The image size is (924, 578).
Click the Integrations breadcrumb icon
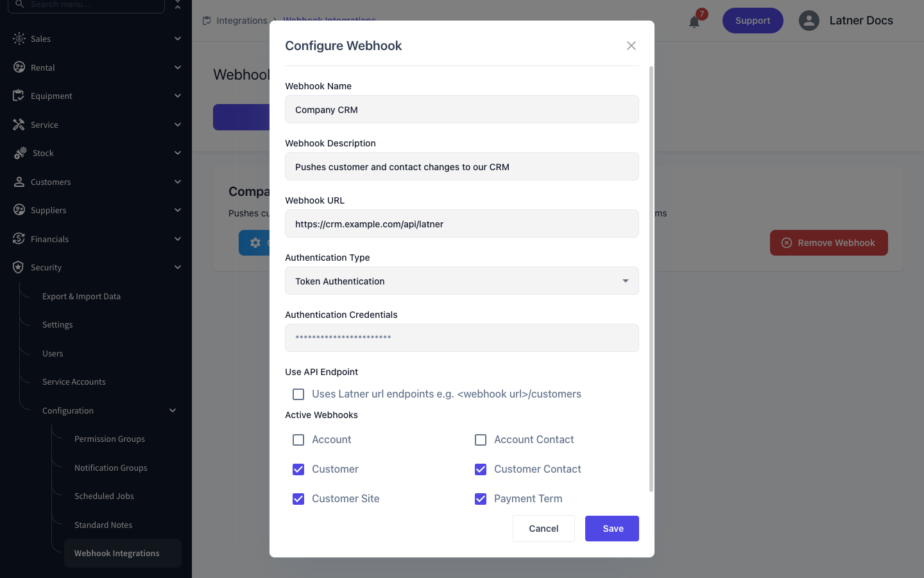tap(207, 21)
